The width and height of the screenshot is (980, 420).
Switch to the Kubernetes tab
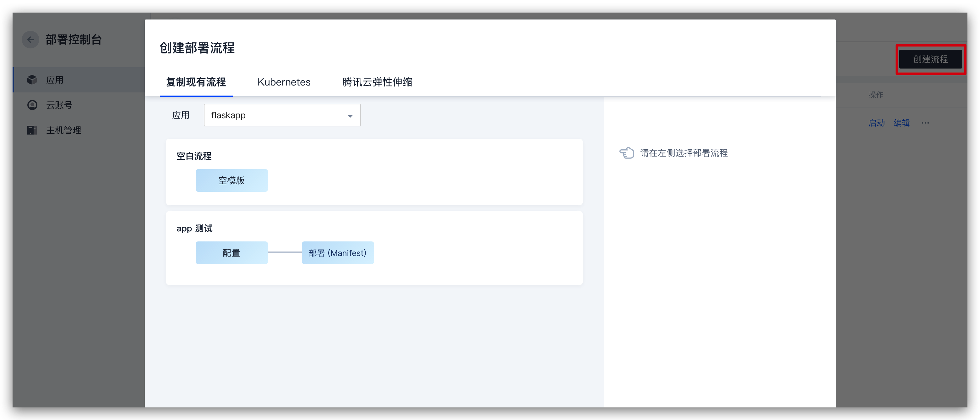[x=284, y=82]
